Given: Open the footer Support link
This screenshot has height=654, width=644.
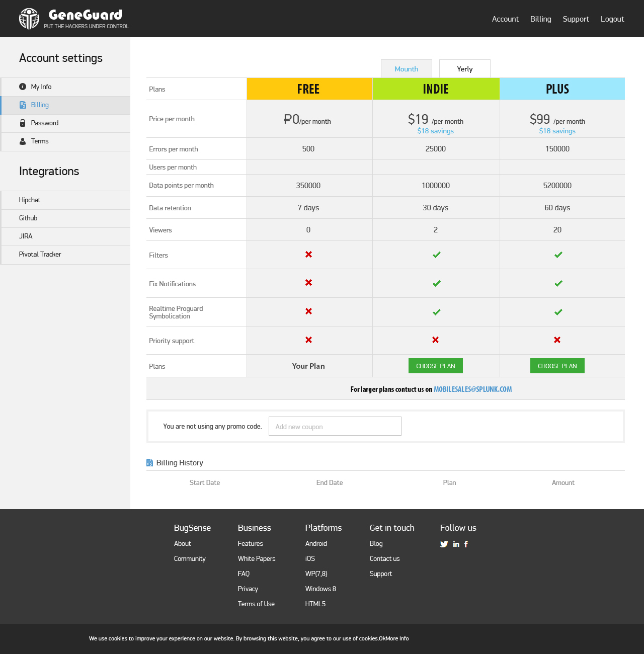Looking at the screenshot, I should click(x=380, y=574).
